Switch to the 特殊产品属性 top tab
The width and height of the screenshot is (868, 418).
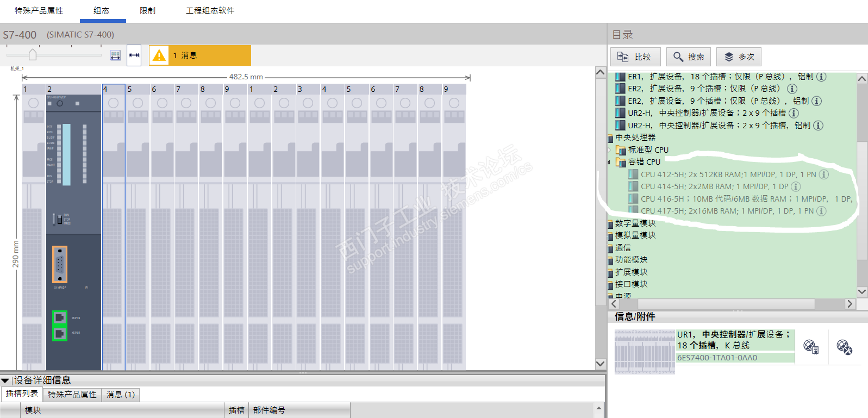click(39, 11)
